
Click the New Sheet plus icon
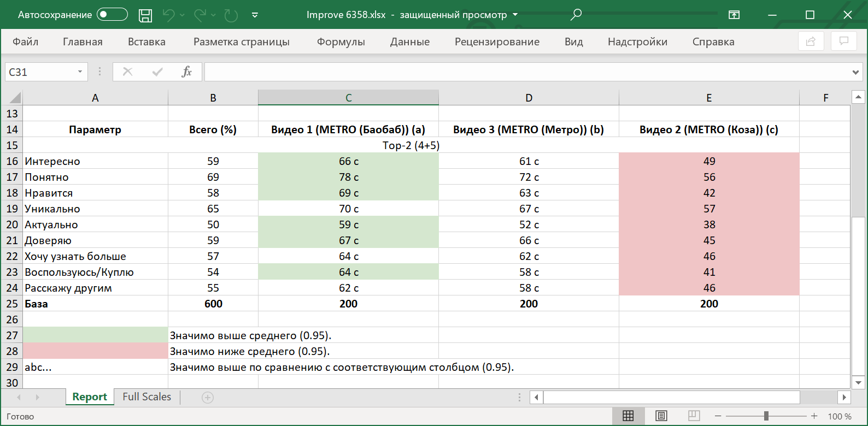pos(208,398)
